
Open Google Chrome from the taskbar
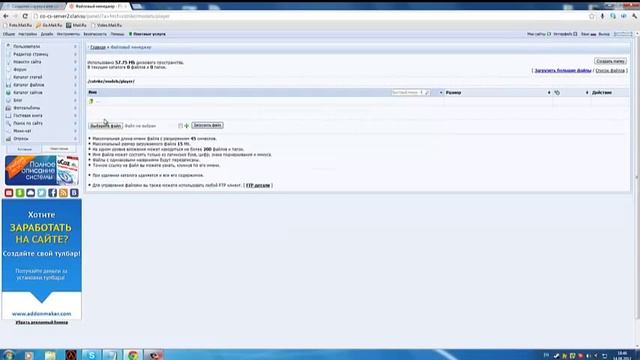point(133,355)
